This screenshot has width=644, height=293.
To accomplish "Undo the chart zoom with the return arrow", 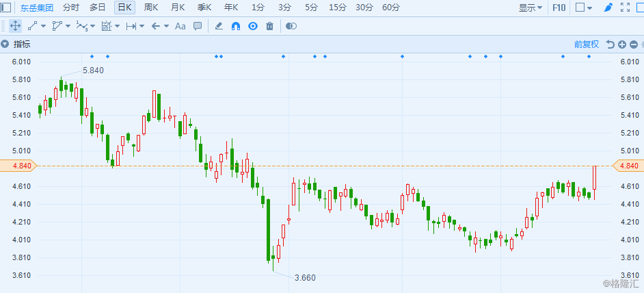I will pos(611,44).
